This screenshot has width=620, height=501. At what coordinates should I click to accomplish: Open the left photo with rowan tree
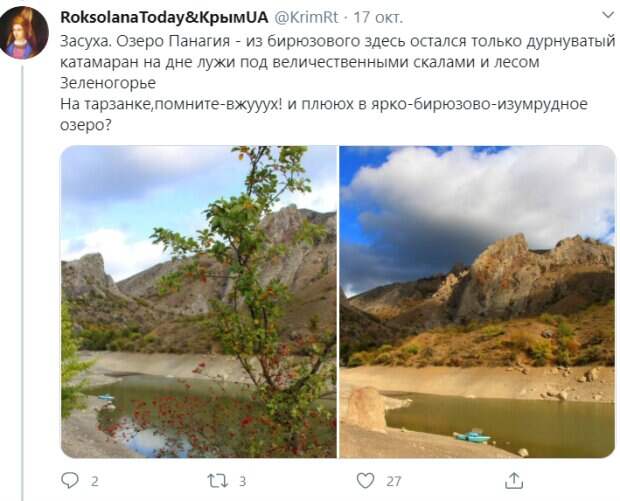[x=199, y=302]
